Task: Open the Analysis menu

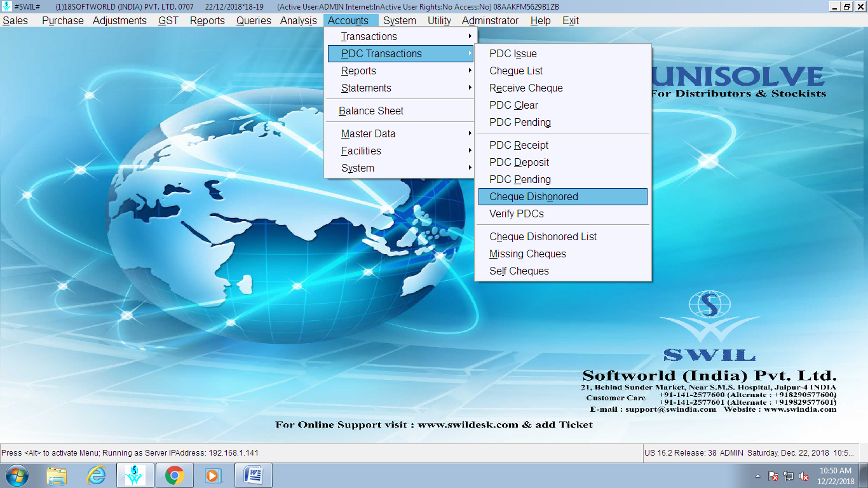Action: click(299, 20)
